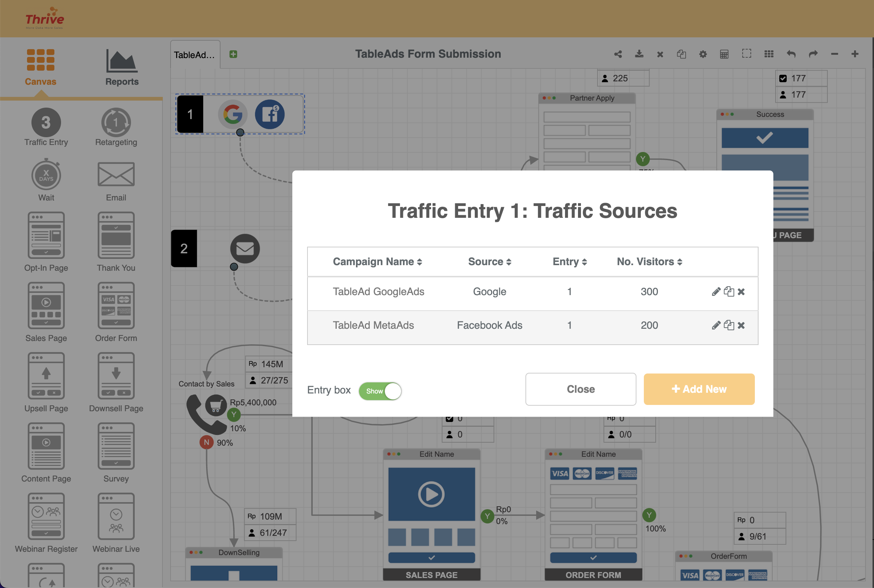
Task: Click the Thrive logo
Action: tap(45, 18)
